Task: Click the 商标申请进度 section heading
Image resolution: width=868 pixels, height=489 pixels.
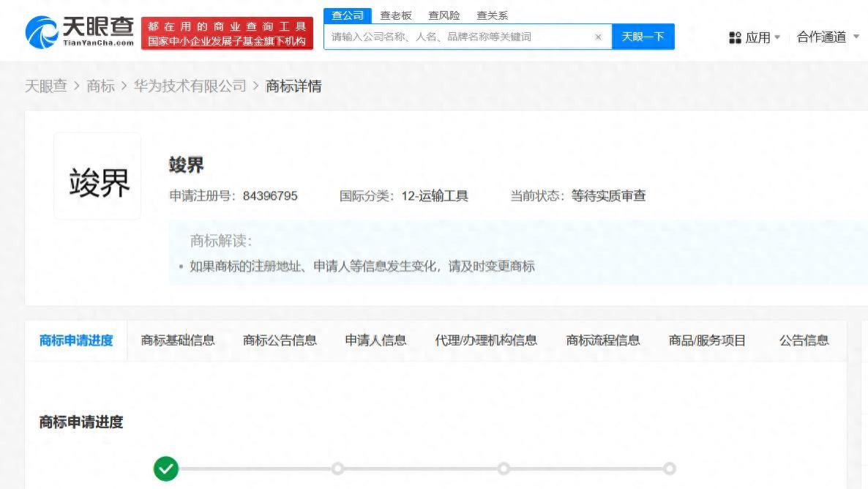Action: tap(81, 422)
